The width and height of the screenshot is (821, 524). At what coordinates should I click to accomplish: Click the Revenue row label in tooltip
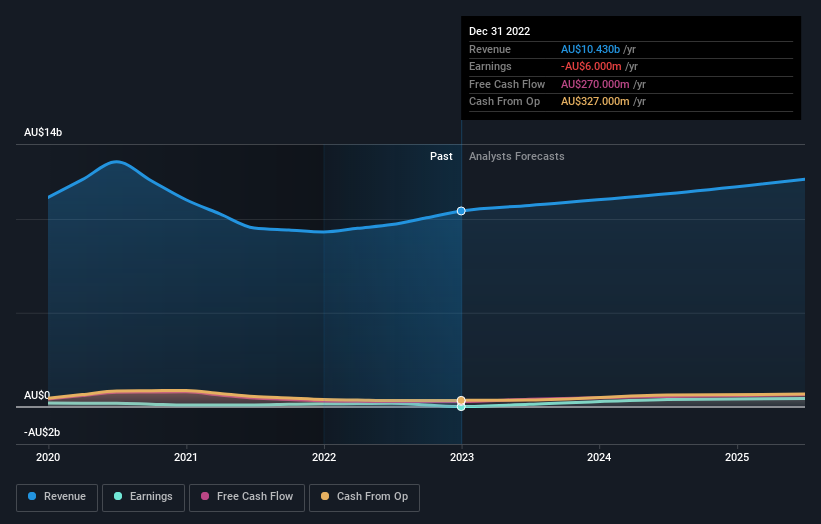[x=490, y=49]
